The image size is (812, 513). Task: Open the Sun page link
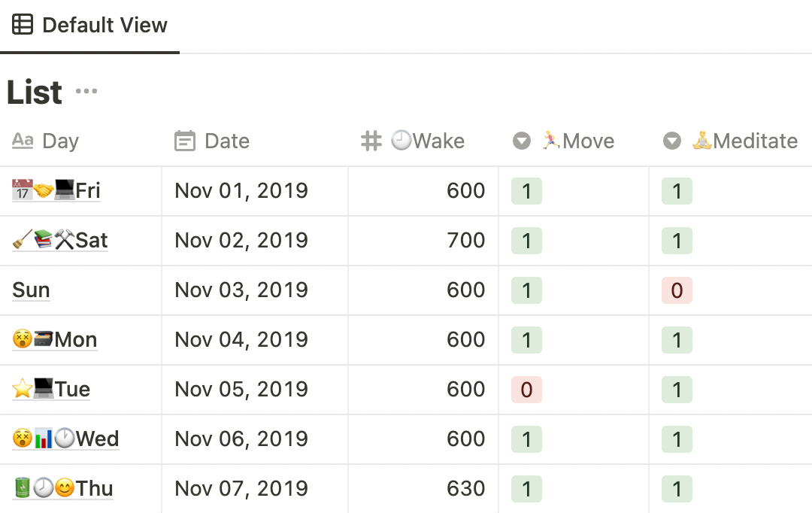tap(31, 290)
